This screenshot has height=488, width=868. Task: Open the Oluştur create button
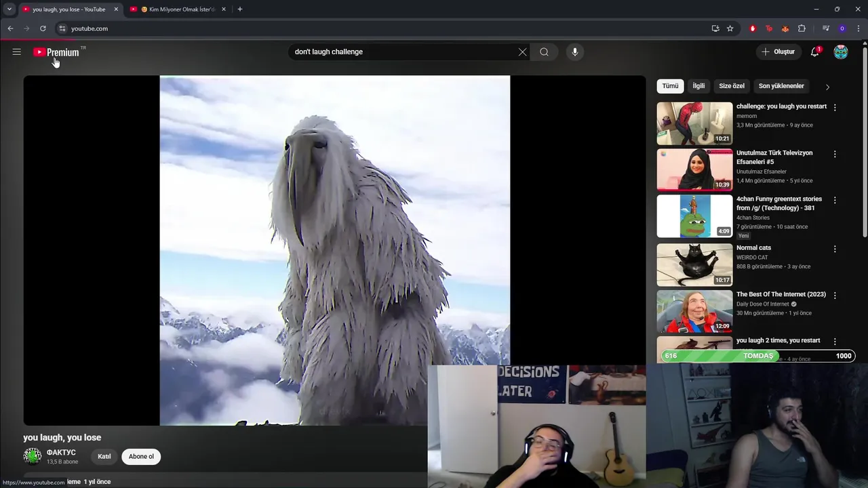tap(778, 52)
